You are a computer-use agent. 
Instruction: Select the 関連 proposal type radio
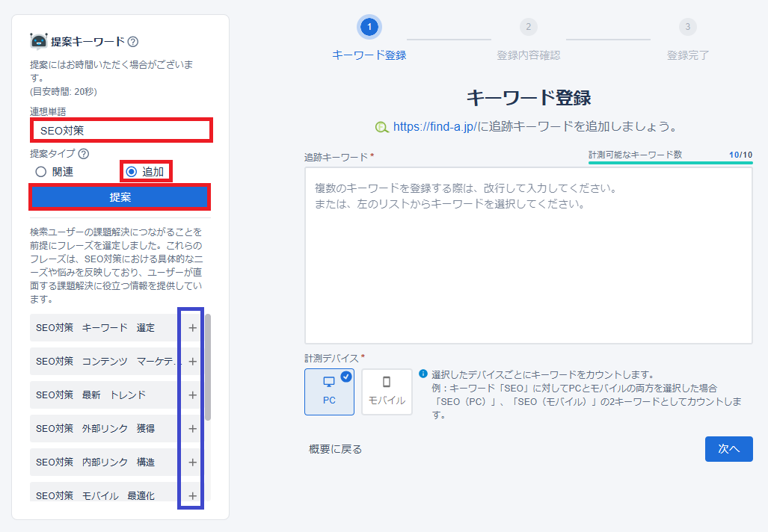pyautogui.click(x=41, y=172)
